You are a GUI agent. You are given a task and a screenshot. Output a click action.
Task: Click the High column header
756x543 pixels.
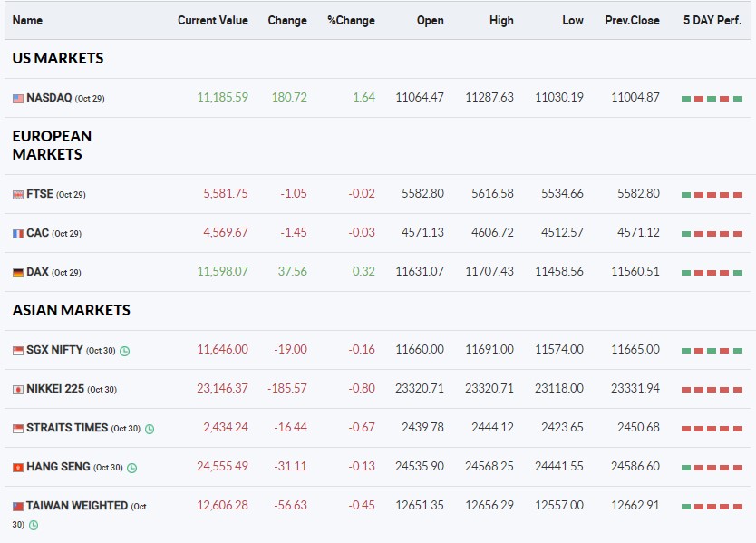[501, 20]
